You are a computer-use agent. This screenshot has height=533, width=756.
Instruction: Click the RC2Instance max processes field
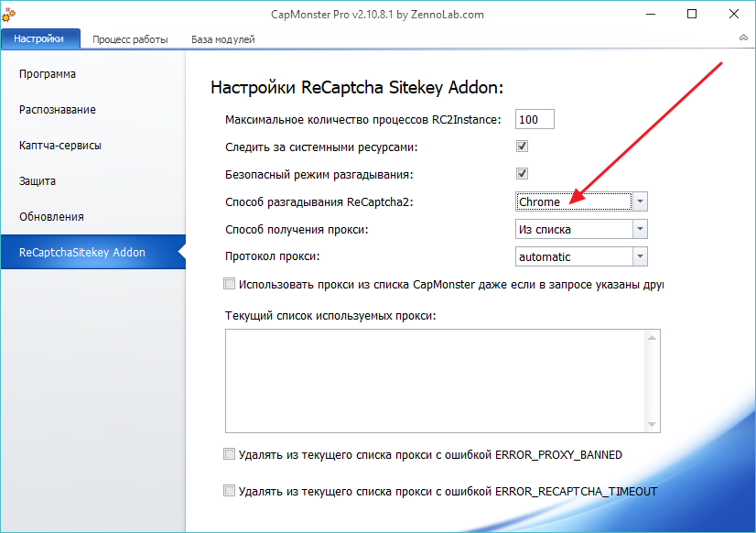[535, 119]
